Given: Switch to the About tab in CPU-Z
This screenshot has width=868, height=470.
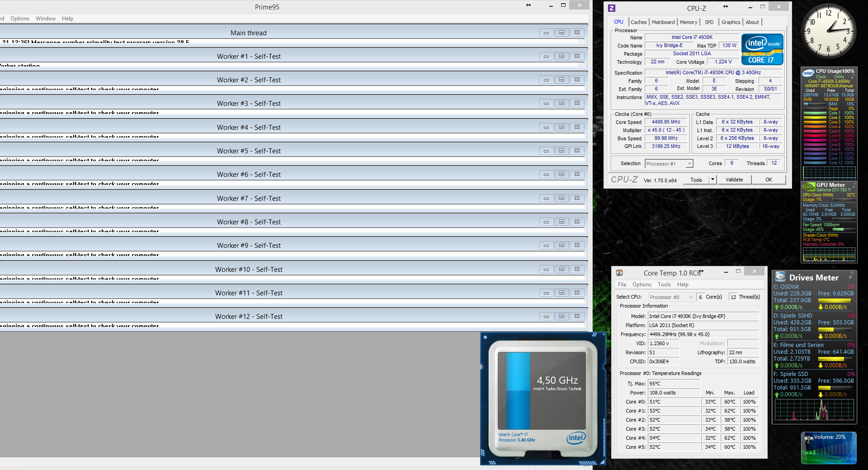Looking at the screenshot, I should [752, 22].
